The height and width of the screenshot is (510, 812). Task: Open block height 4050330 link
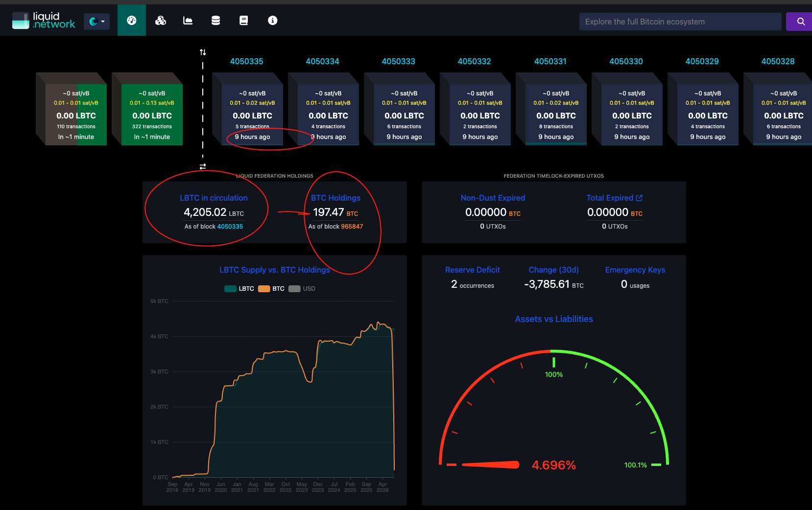626,61
